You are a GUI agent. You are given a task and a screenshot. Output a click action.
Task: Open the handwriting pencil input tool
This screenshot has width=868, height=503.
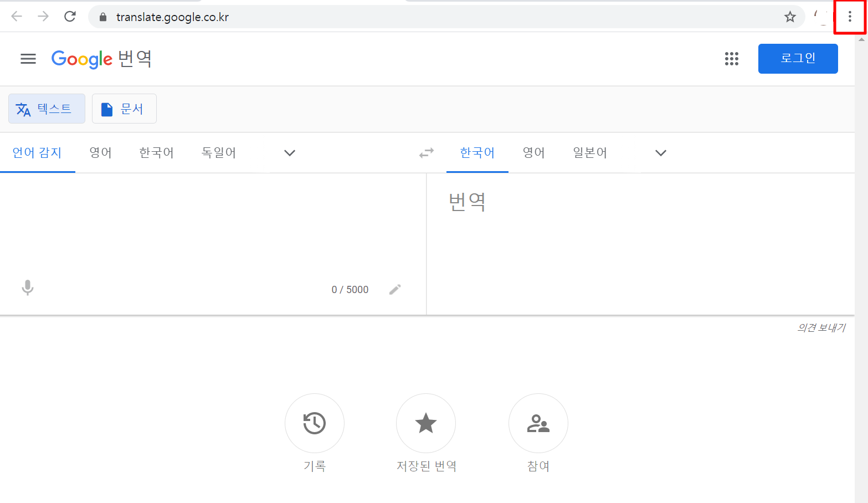click(395, 289)
